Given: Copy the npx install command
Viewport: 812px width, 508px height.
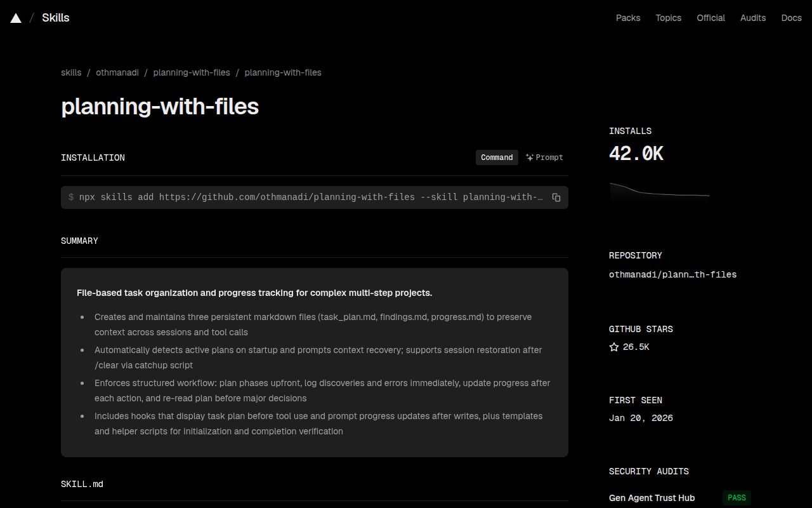Looking at the screenshot, I should (x=556, y=197).
